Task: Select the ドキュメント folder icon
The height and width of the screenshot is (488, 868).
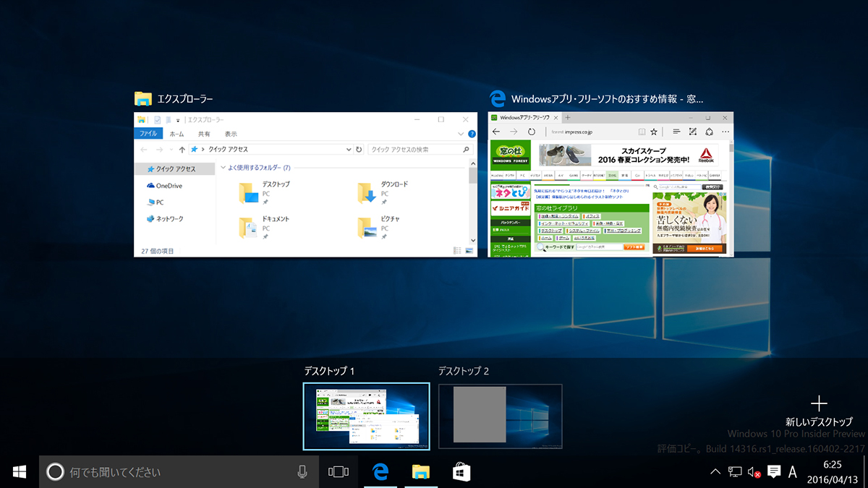Action: (x=250, y=228)
